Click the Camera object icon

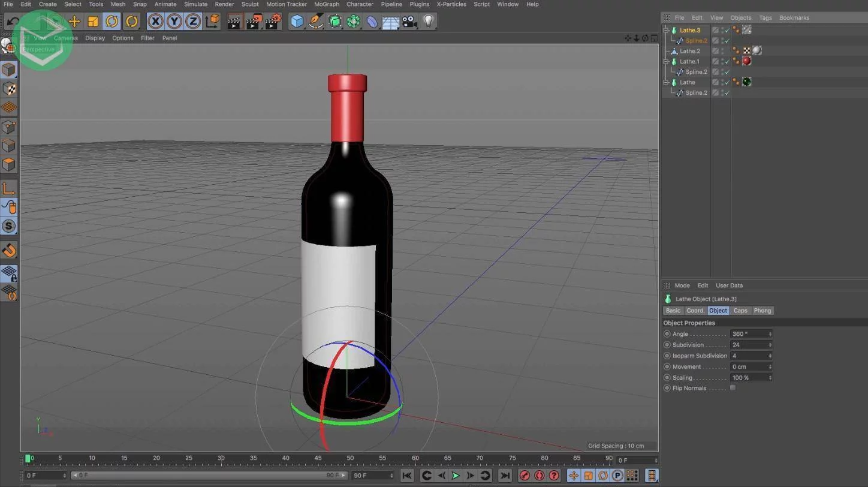point(409,22)
